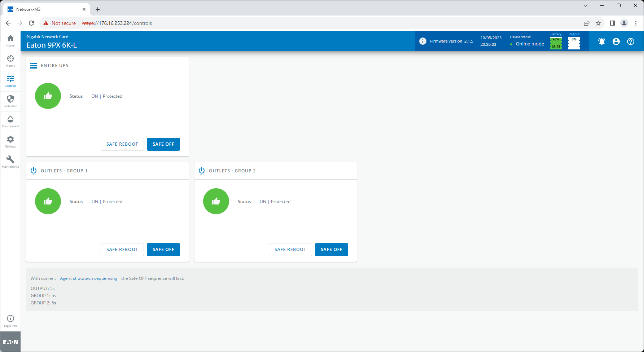Select the Controls sidebar item

click(10, 81)
